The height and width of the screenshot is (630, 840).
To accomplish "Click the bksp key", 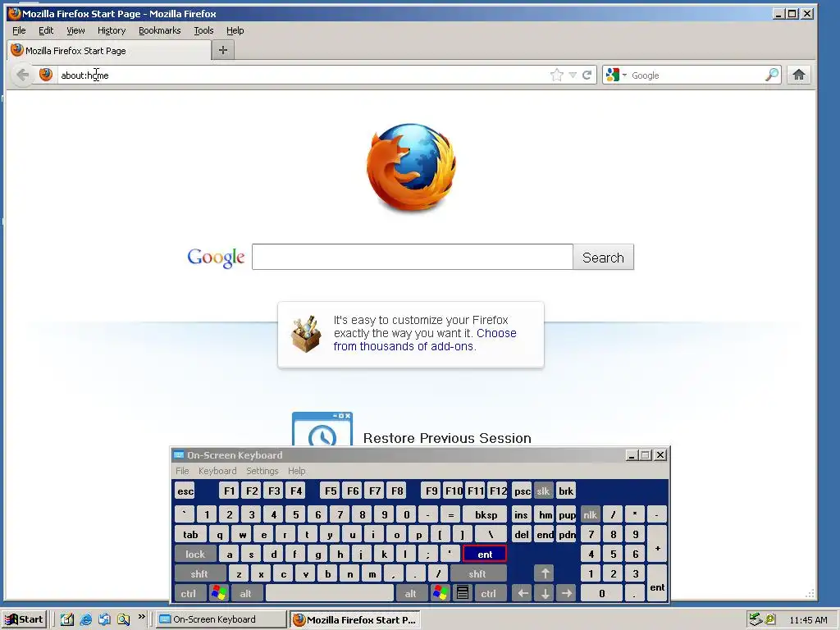I will pyautogui.click(x=486, y=515).
